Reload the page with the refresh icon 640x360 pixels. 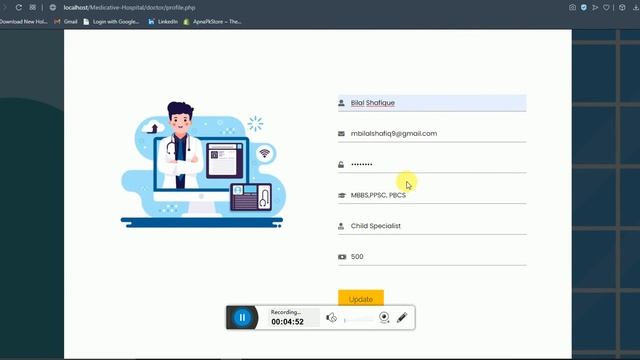19,7
